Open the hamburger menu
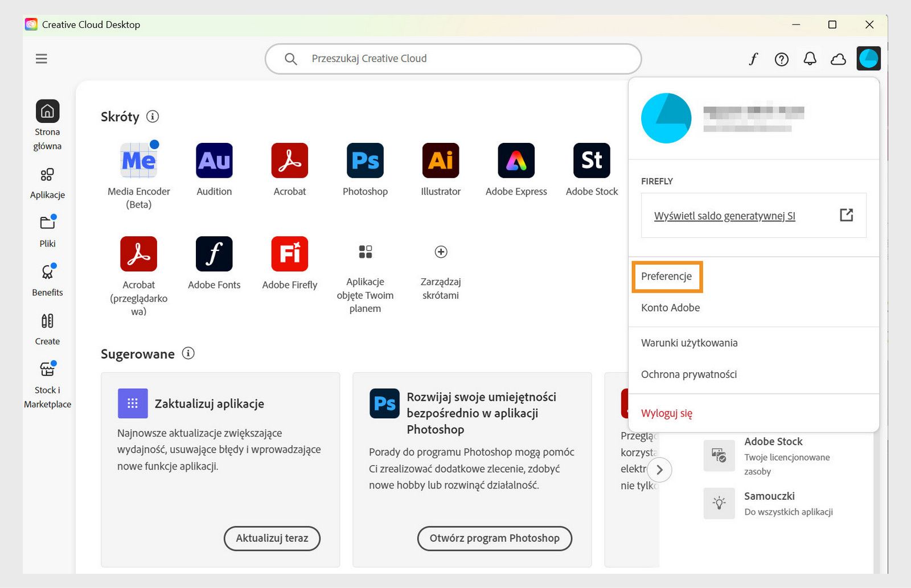Screen dimensions: 911x588 point(41,59)
